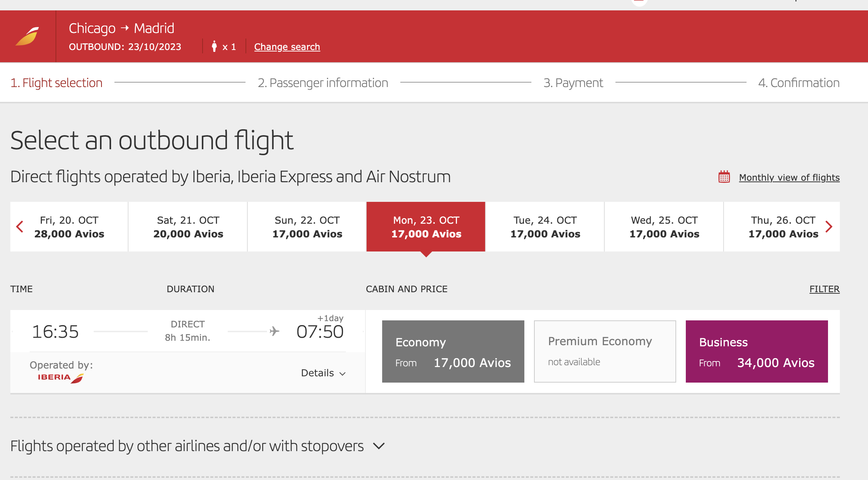Viewport: 868px width, 480px height.
Task: Click the airplane icon on the flight route
Action: click(x=274, y=331)
